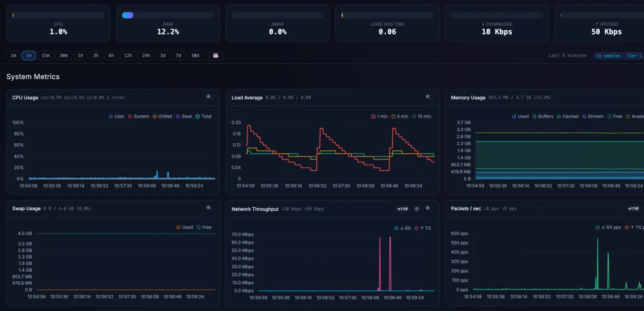Click the tallest RX pps spike in Packets chart
This screenshot has width=644, height=311.
point(597,263)
